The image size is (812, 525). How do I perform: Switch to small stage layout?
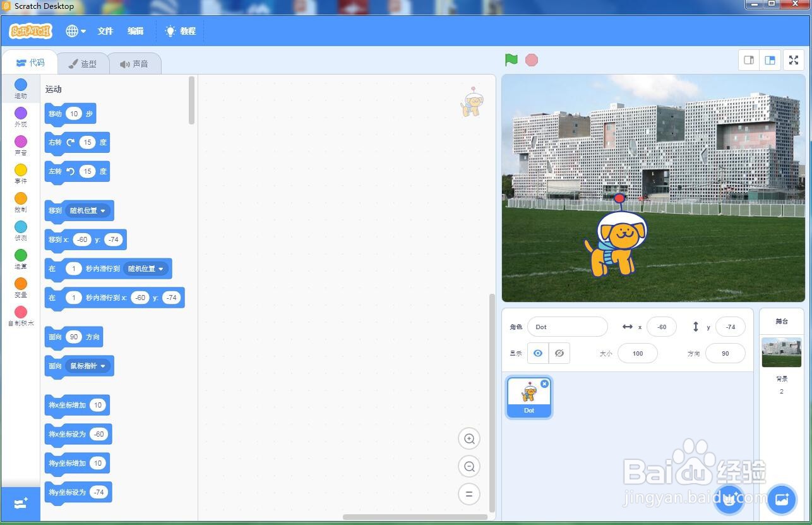[749, 60]
